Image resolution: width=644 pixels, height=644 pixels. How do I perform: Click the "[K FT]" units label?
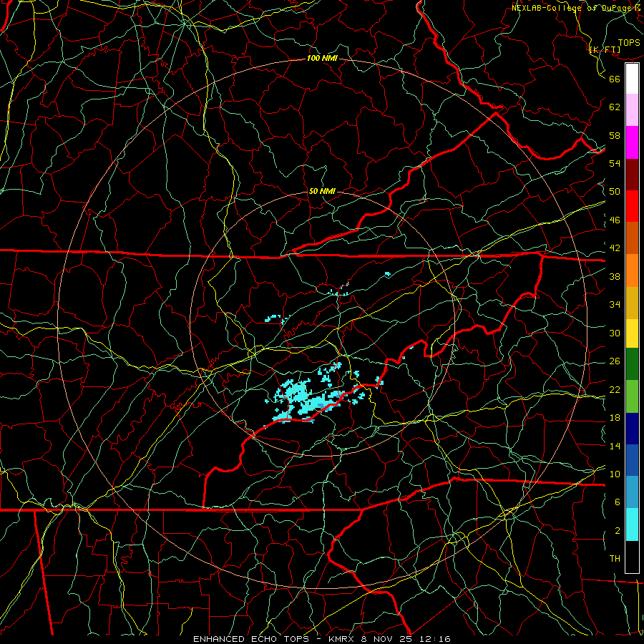tap(605, 50)
